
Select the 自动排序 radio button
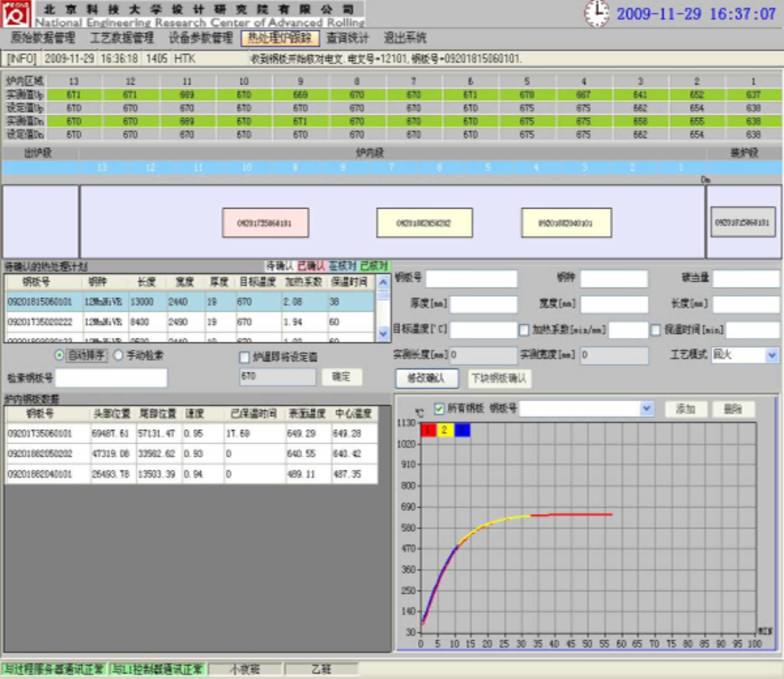pos(59,356)
